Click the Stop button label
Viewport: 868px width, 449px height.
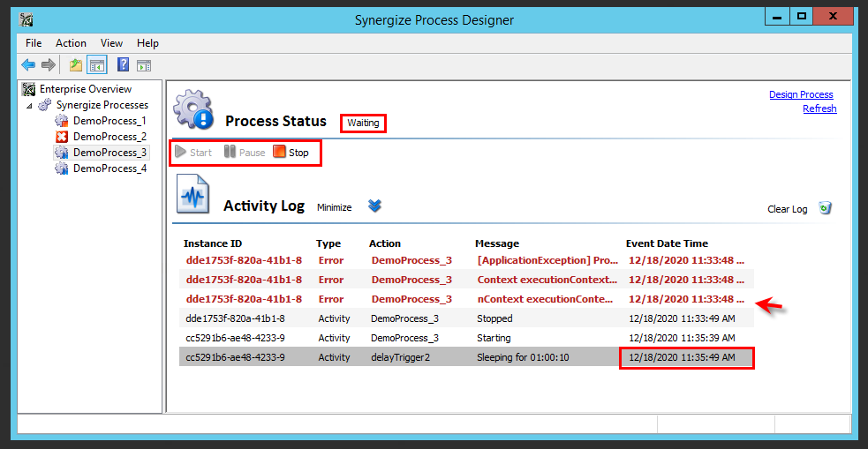click(299, 153)
